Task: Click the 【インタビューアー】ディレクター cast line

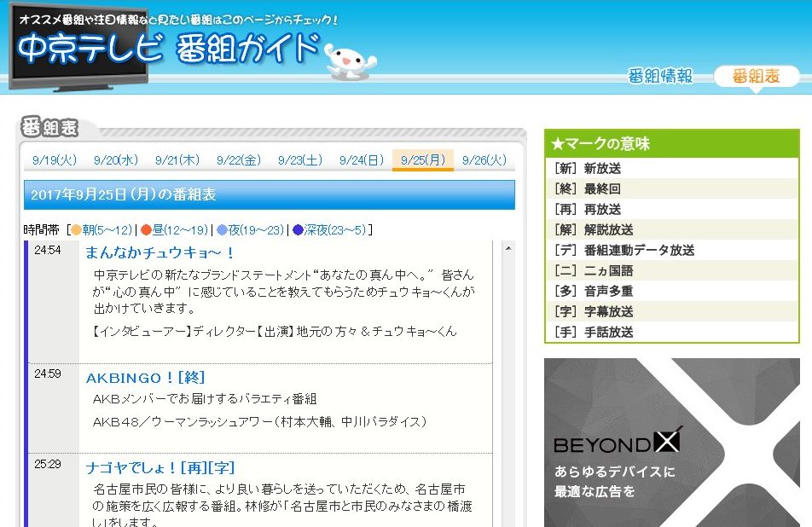Action: click(x=275, y=332)
